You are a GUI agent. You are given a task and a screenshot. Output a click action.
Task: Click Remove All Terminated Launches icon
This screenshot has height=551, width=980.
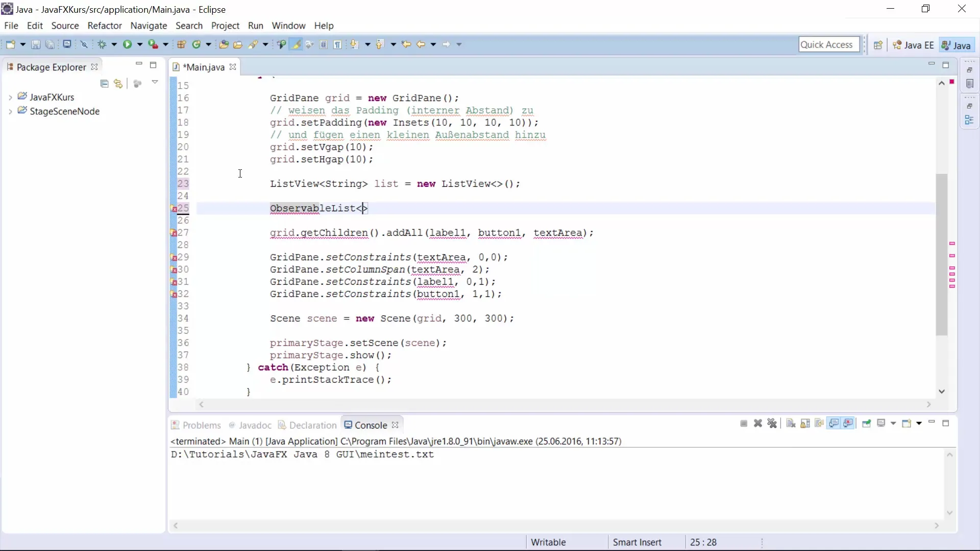[x=772, y=423]
